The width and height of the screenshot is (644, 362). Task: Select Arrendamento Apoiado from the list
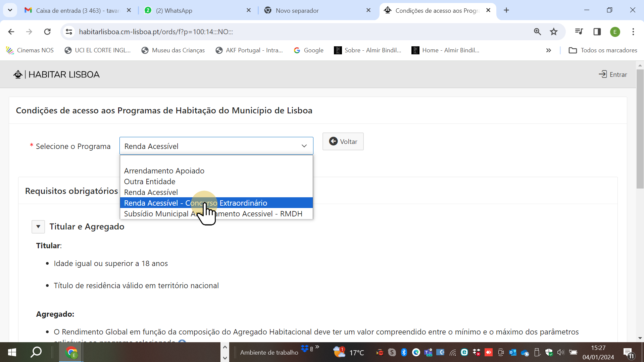pyautogui.click(x=164, y=170)
